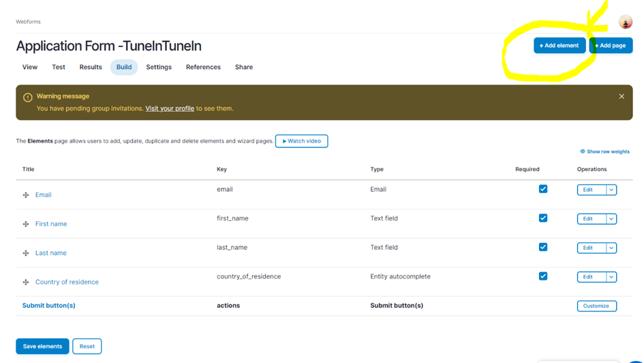Click the Required column header

[527, 169]
